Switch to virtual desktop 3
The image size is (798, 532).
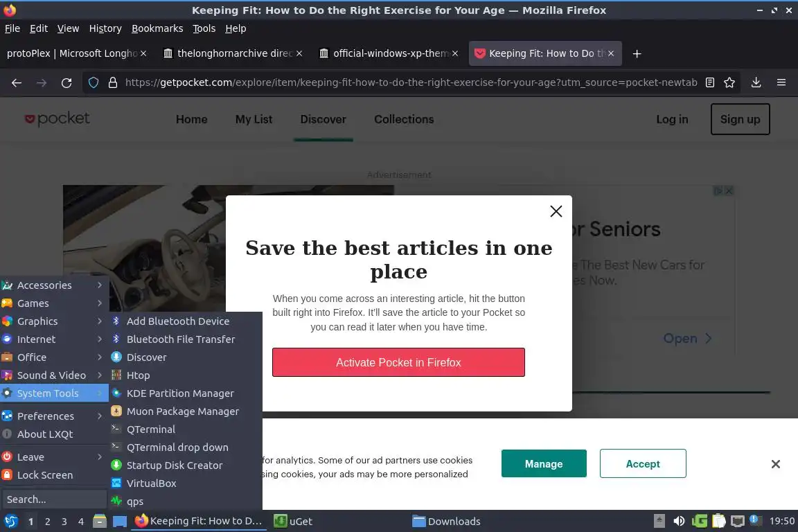64,522
